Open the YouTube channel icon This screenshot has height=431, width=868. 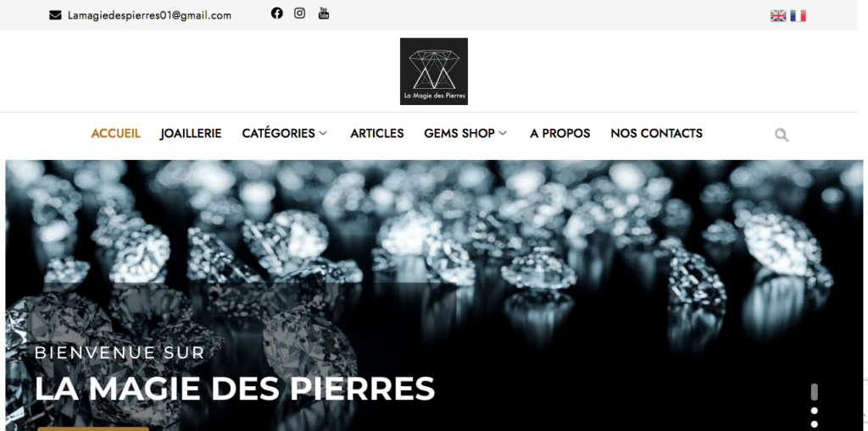pyautogui.click(x=324, y=14)
